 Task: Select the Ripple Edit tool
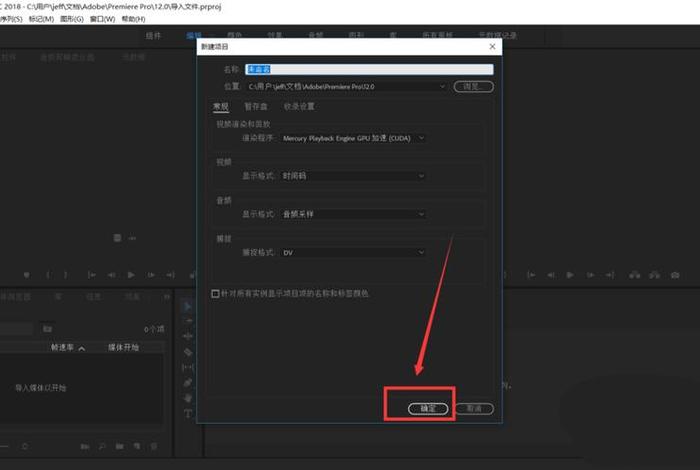[x=188, y=336]
